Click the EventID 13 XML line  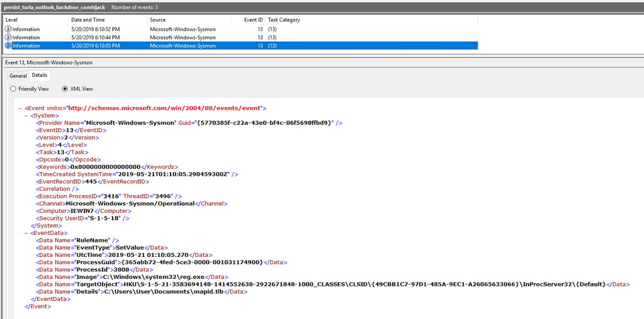point(71,130)
